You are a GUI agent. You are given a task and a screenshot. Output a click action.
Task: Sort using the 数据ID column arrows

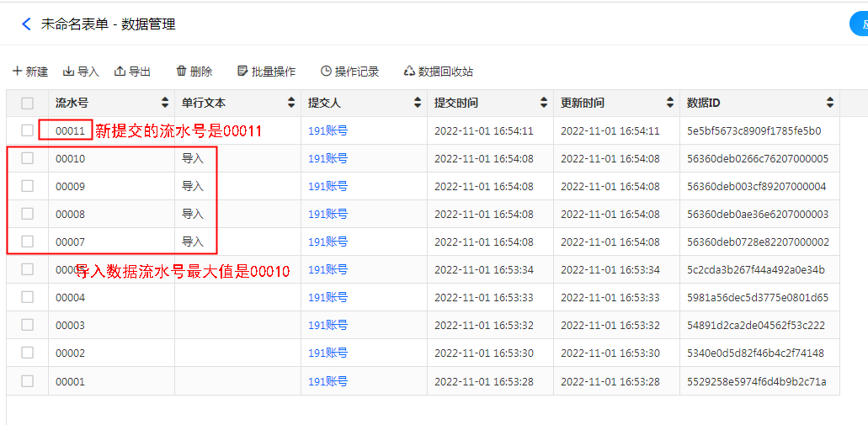coord(830,103)
